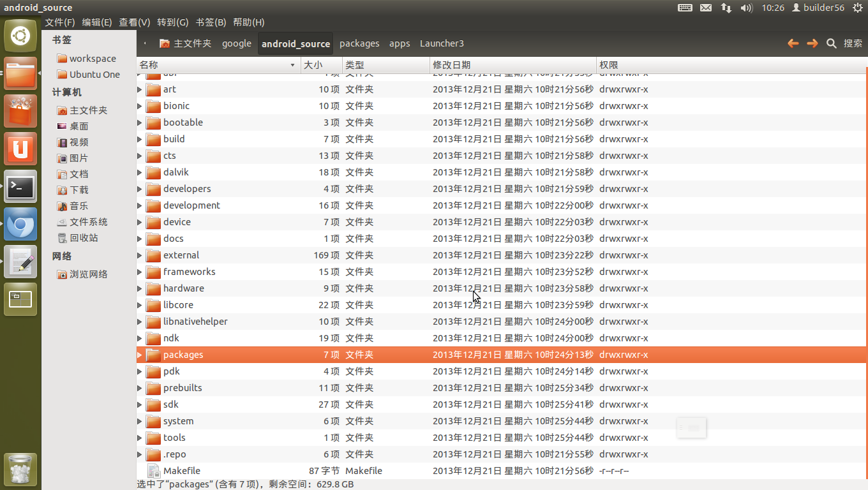Sort by the 修改日期 column header

point(513,65)
